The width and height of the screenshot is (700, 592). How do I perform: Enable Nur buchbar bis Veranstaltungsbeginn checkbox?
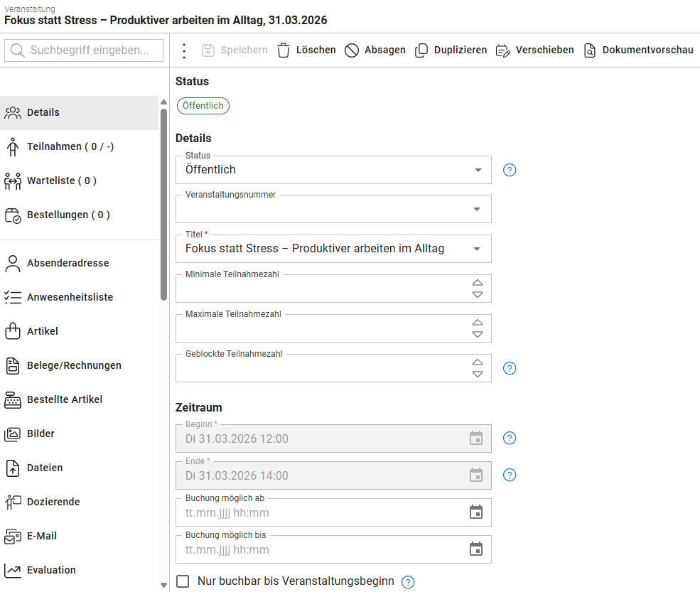(183, 581)
